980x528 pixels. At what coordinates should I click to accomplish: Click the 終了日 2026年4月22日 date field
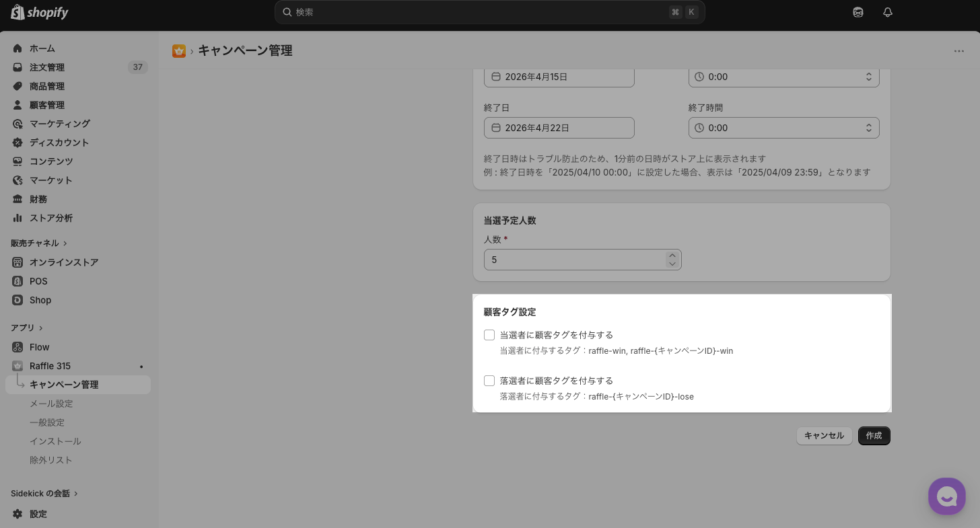click(x=559, y=128)
